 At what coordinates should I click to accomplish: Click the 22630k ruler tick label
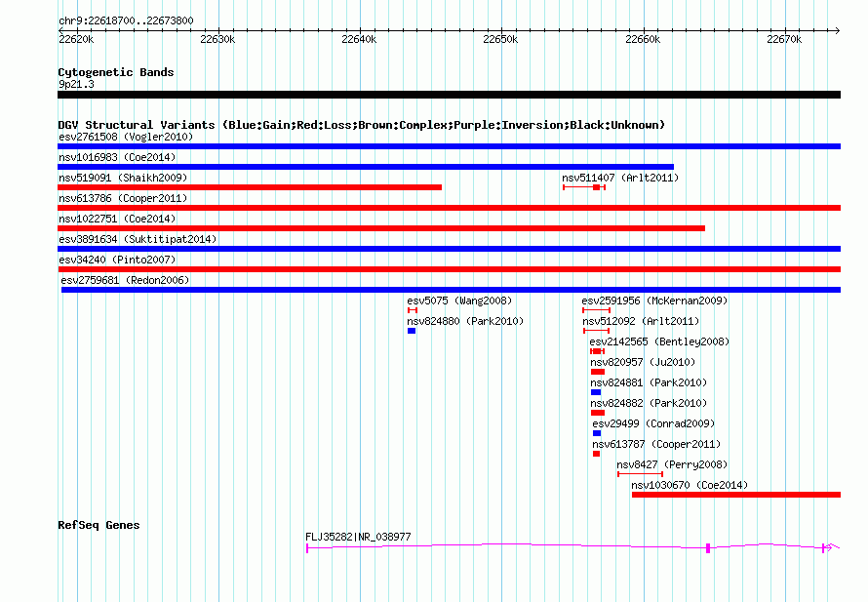coord(217,39)
